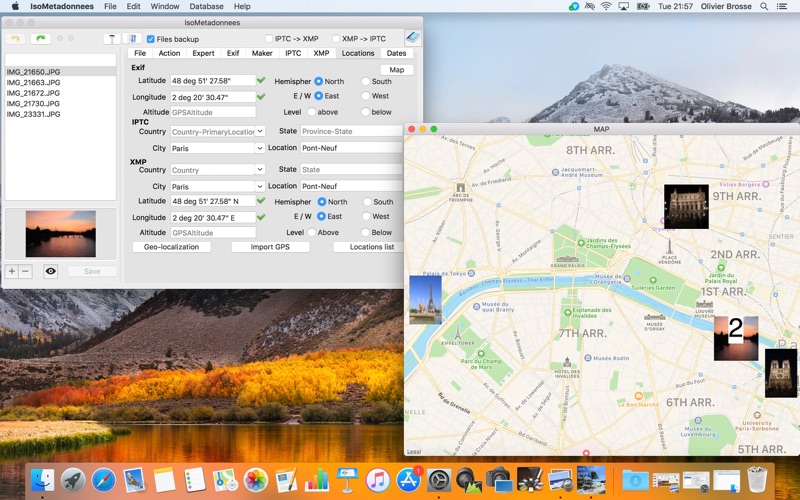This screenshot has width=800, height=500.
Task: Enable the XMP -> IPTC checkbox
Action: tap(336, 38)
